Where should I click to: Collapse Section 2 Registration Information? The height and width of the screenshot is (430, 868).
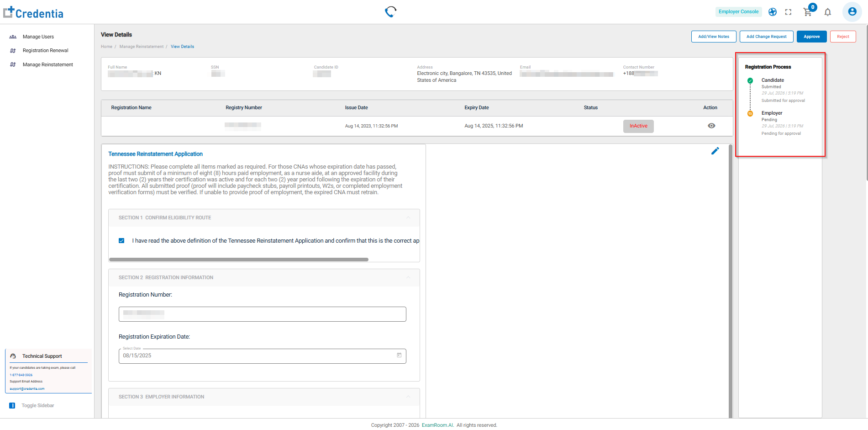click(408, 277)
